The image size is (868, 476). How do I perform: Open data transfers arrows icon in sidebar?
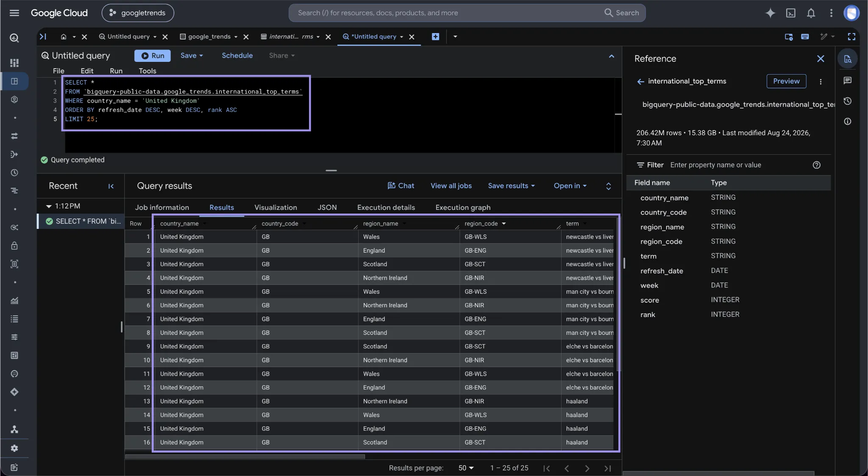click(14, 136)
